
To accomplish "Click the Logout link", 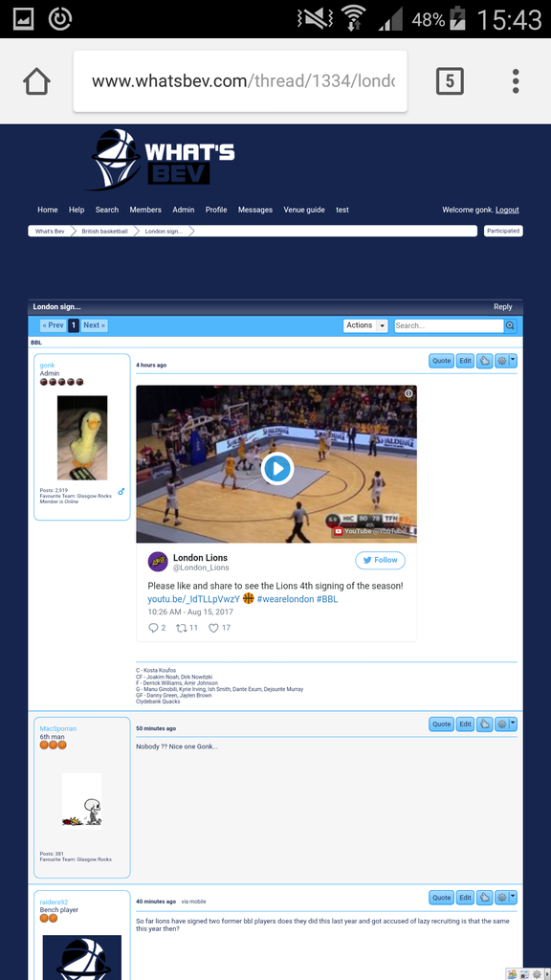I will [x=507, y=210].
